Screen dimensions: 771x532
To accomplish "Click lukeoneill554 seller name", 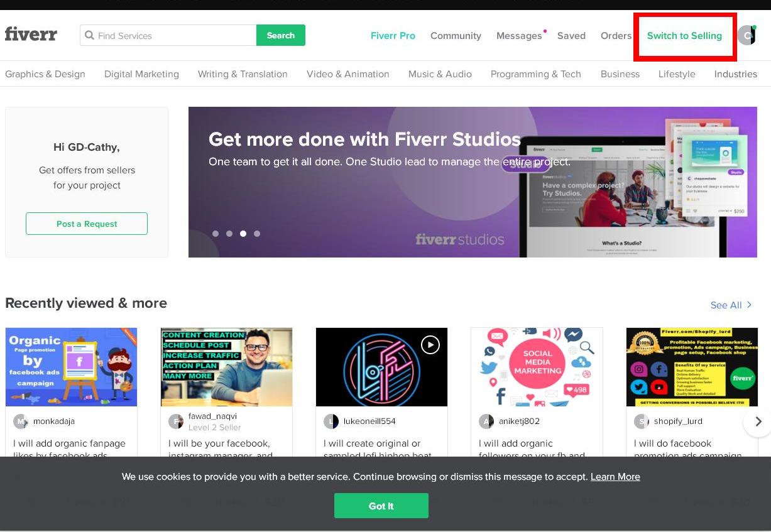I will 369,421.
